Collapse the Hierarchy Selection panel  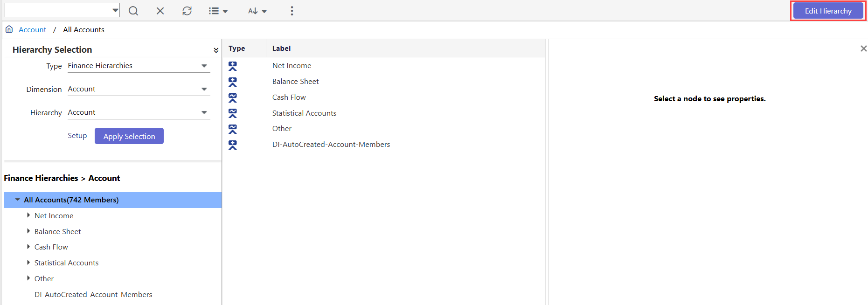click(x=216, y=50)
